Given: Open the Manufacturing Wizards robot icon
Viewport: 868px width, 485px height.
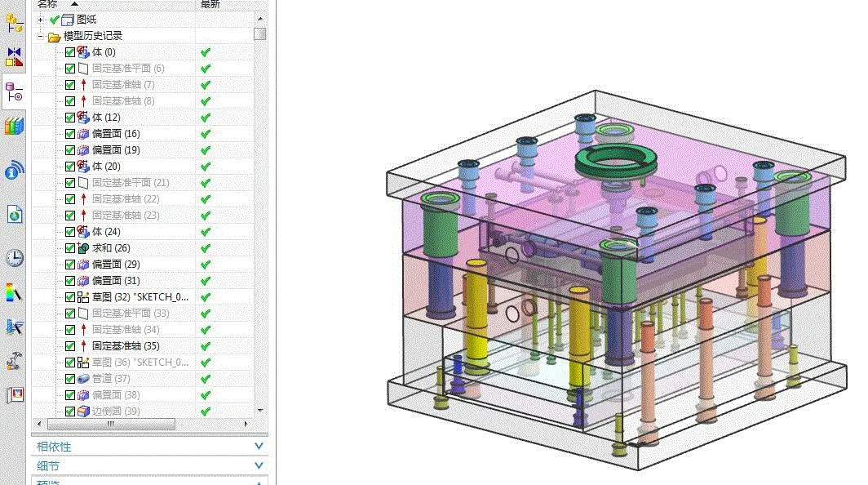Looking at the screenshot, I should [14, 362].
